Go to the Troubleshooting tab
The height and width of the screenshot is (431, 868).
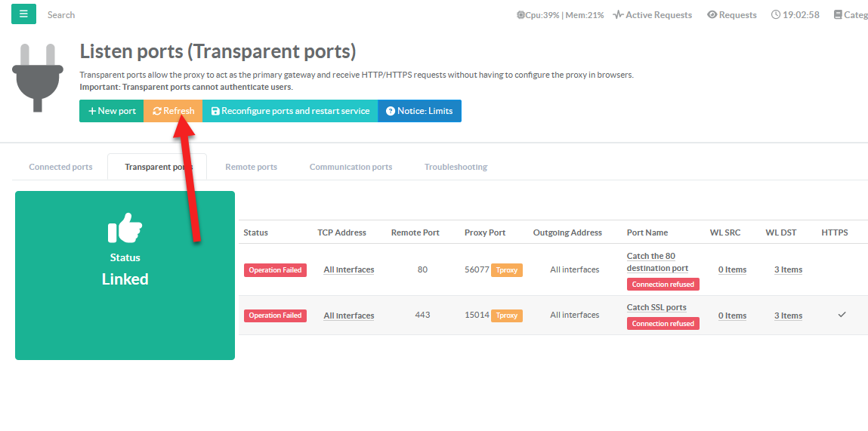click(x=456, y=167)
